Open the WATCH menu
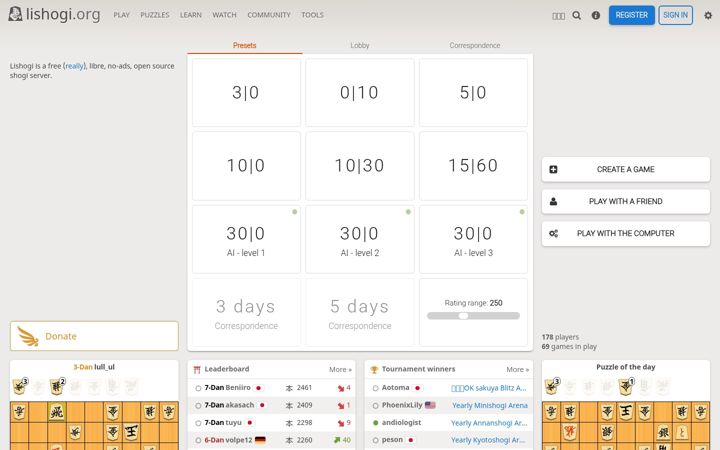The height and width of the screenshot is (450, 720). pos(224,15)
